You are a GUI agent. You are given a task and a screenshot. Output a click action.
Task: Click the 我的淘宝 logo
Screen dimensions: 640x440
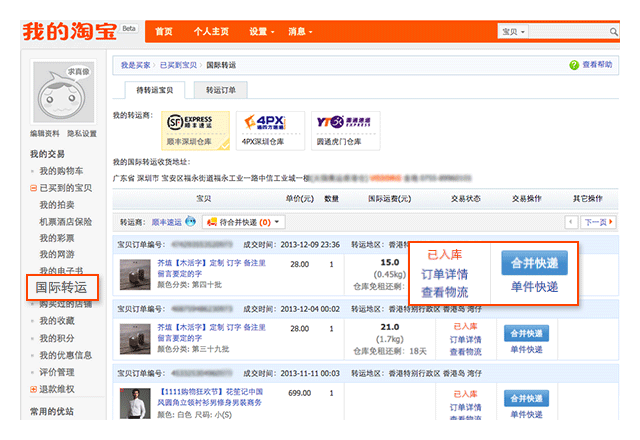(x=70, y=31)
